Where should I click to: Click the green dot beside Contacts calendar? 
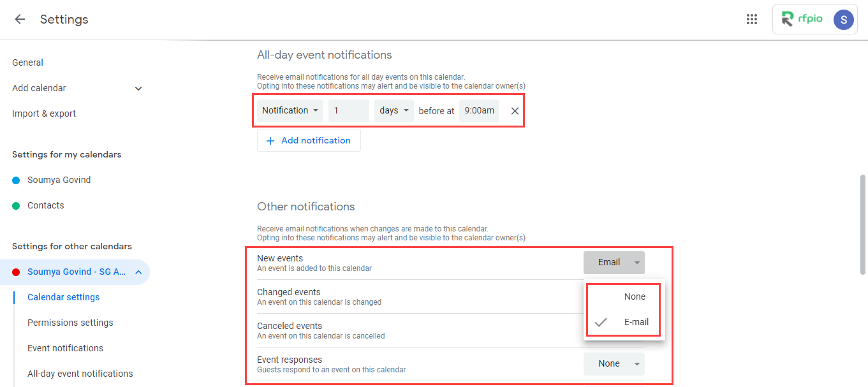point(16,206)
